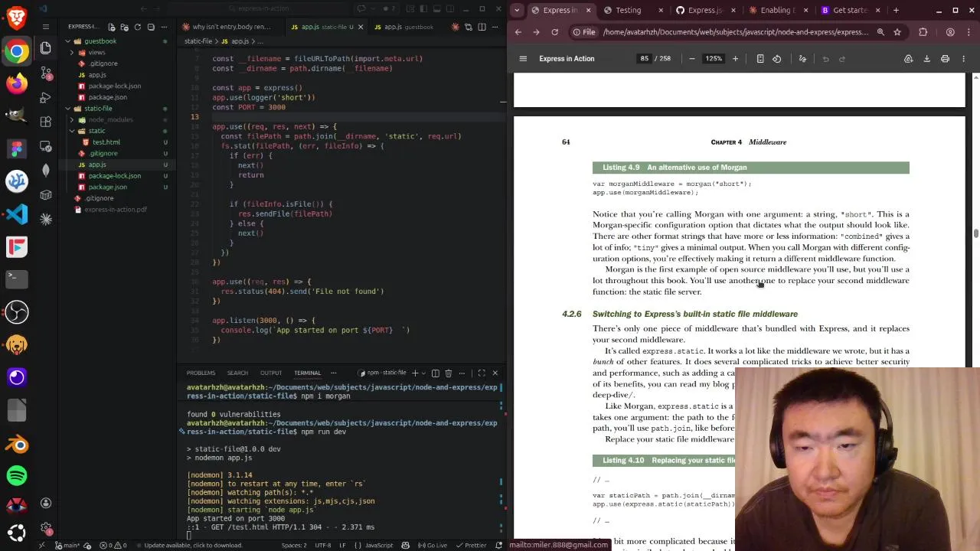This screenshot has width=980, height=551.
Task: Maximize the terminal panel size
Action: click(x=482, y=373)
